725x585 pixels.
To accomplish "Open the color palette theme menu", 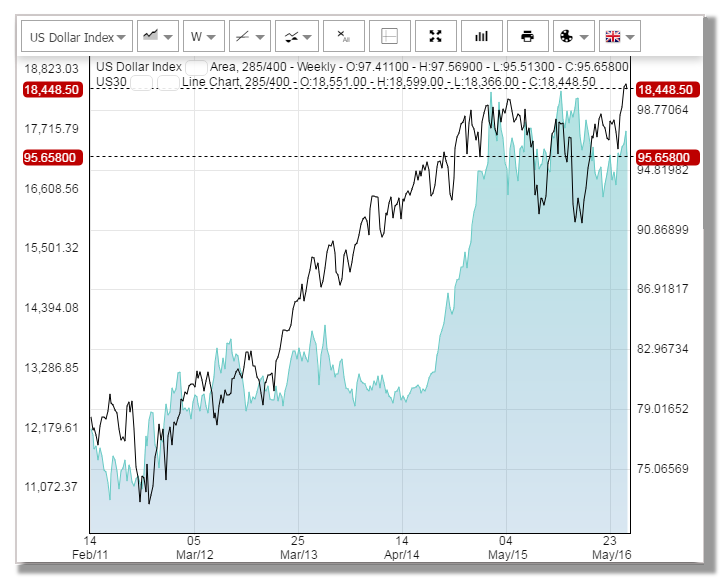I will [x=573, y=37].
